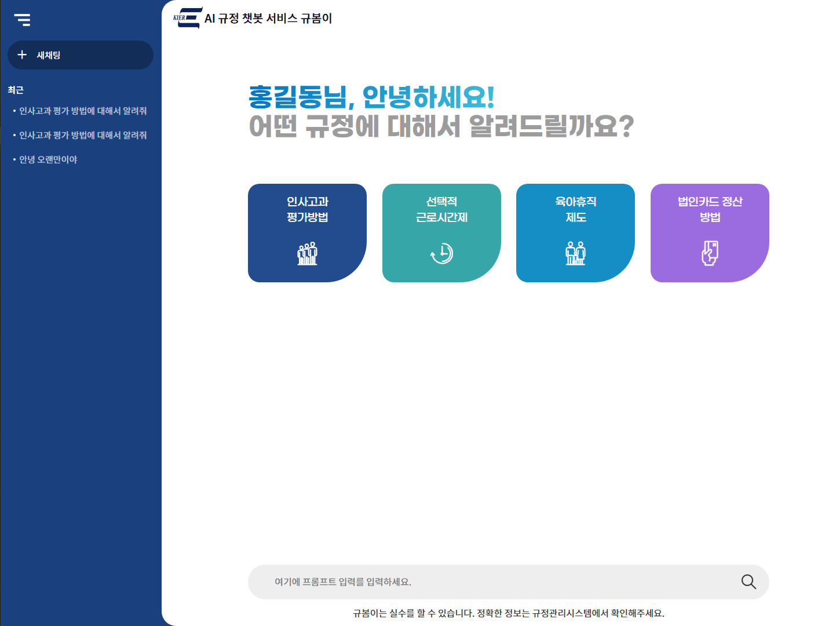
Task: Select the 선택적 근로시간제 card
Action: (x=441, y=233)
